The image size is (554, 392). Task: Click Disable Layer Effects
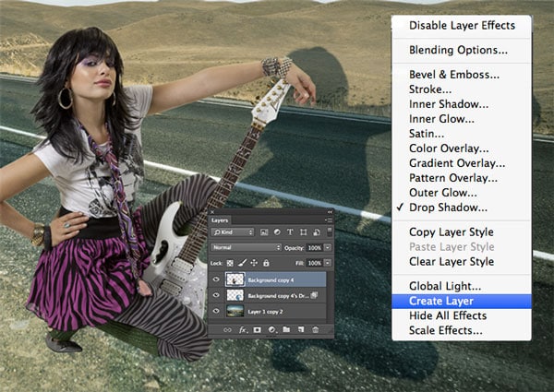462,25
